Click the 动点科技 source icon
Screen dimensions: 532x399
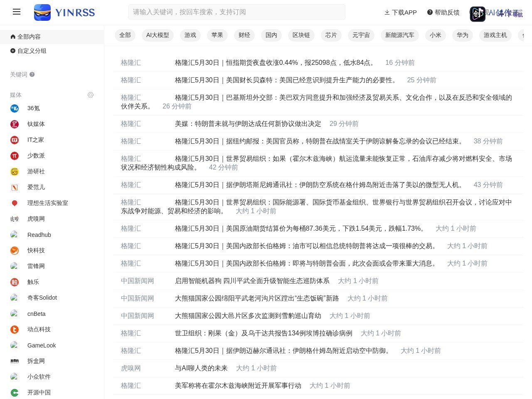click(15, 330)
